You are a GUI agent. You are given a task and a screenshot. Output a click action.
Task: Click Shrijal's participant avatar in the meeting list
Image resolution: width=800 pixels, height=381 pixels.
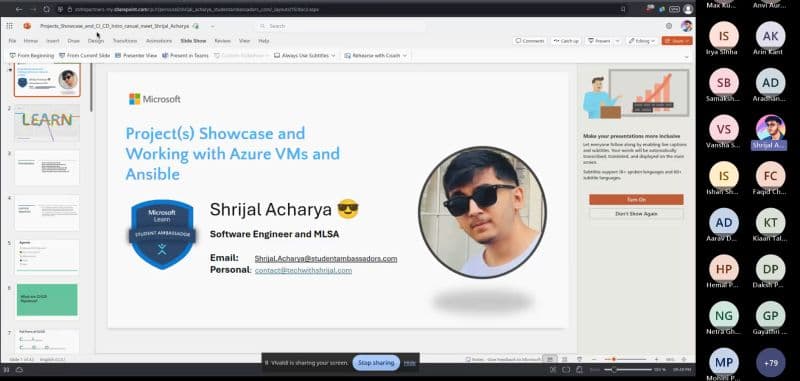(770, 129)
